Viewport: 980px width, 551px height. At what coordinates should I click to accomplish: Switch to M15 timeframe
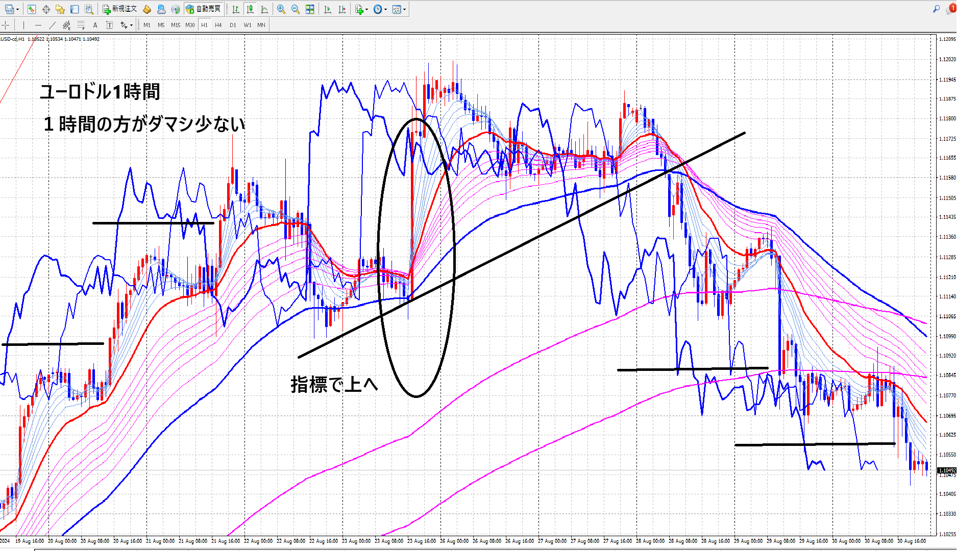coord(176,25)
